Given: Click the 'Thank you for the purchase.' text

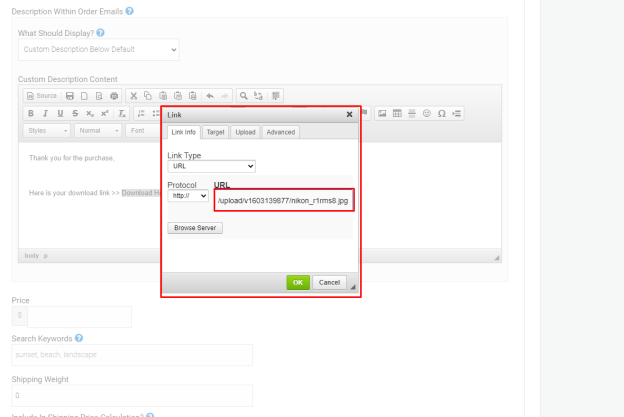Looking at the screenshot, I should (x=72, y=158).
